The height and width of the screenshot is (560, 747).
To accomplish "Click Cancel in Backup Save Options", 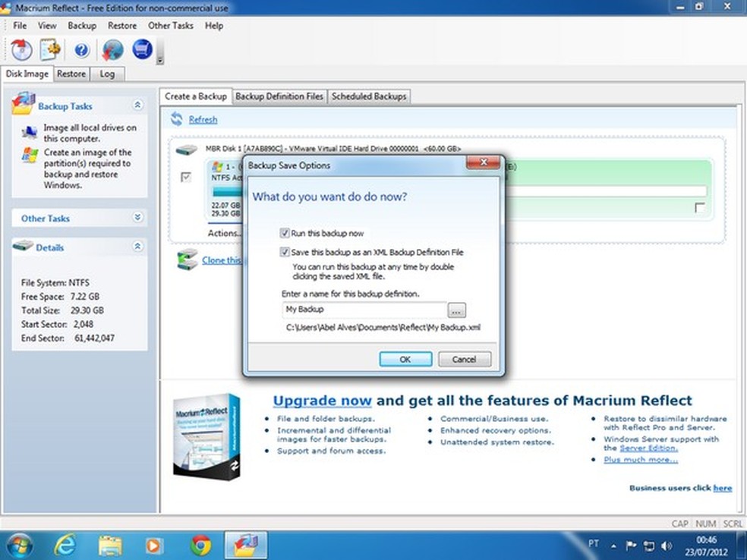I will pos(464,359).
